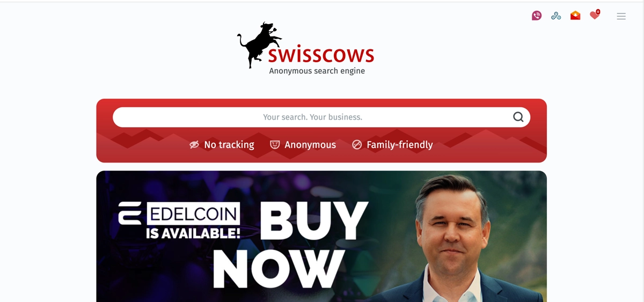644x302 pixels.
Task: Click the "IS AVAILABLE!" banner text
Action: click(193, 233)
